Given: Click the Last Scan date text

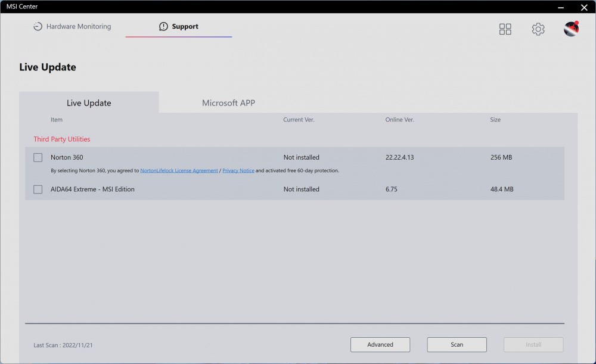Looking at the screenshot, I should coord(63,346).
